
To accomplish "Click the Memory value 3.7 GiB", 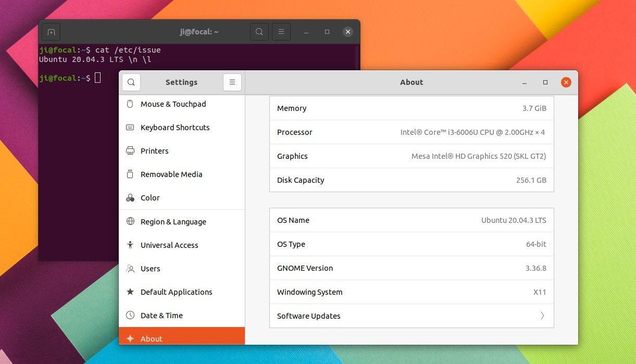I will pyautogui.click(x=534, y=108).
